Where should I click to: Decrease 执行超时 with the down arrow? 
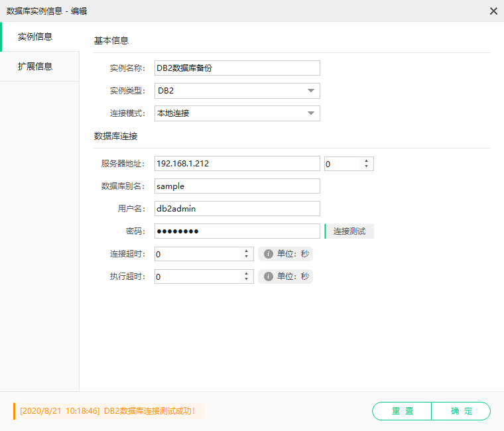coord(247,279)
